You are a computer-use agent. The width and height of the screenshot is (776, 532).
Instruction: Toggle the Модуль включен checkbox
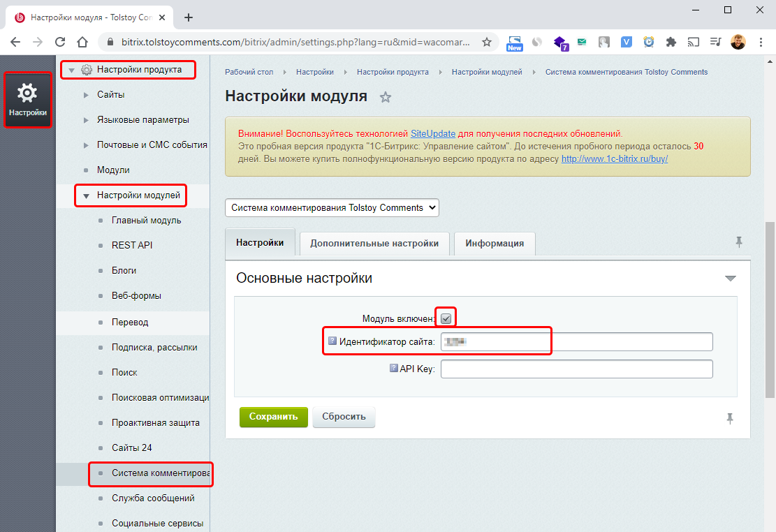click(446, 318)
